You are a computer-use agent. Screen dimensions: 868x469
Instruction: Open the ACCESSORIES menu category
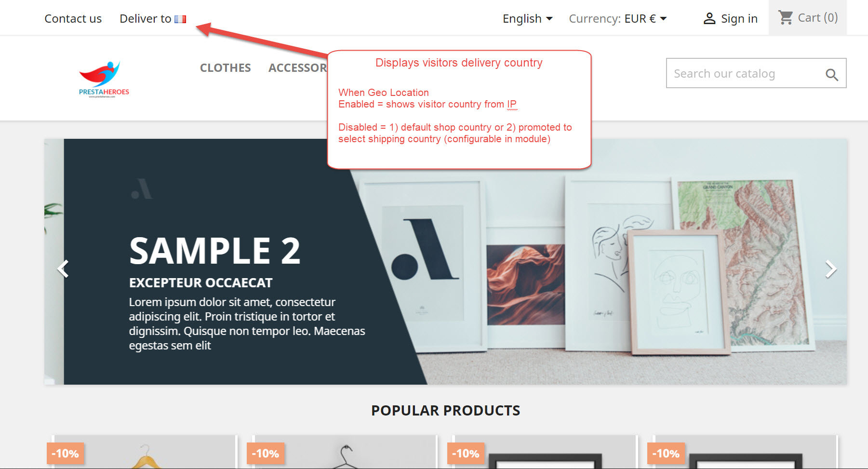coord(297,68)
